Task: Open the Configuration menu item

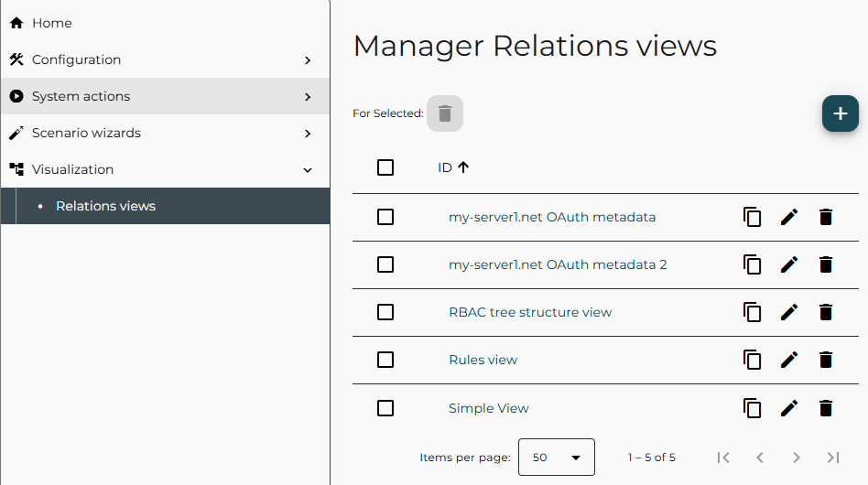Action: click(165, 59)
